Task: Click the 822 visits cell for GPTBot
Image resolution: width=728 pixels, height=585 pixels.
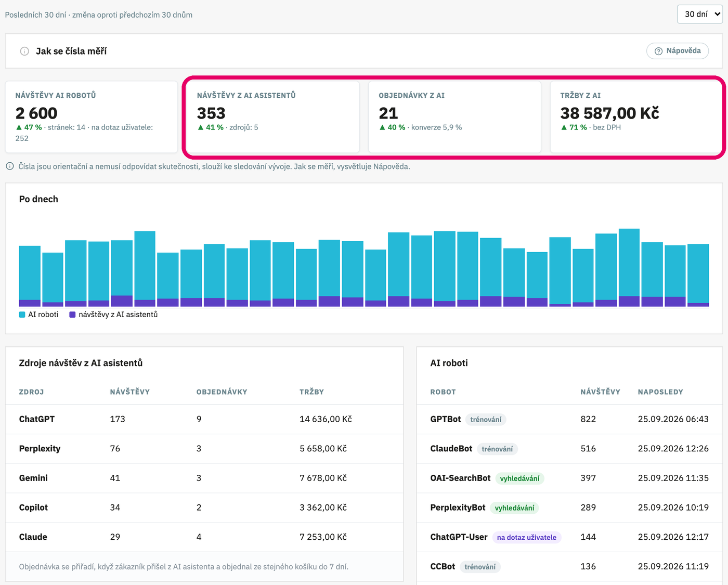Action: coord(588,419)
